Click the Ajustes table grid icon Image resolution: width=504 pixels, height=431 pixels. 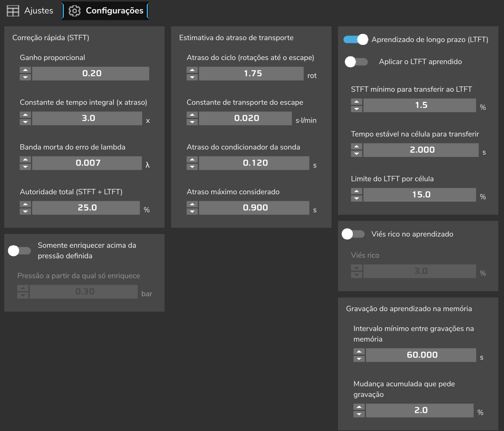[x=13, y=11]
